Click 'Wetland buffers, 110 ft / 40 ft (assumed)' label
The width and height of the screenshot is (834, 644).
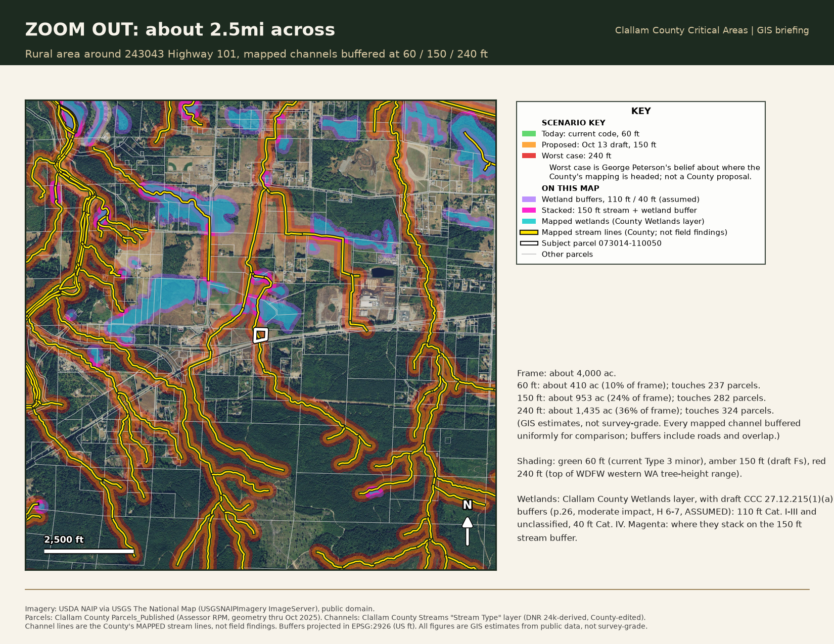point(621,200)
